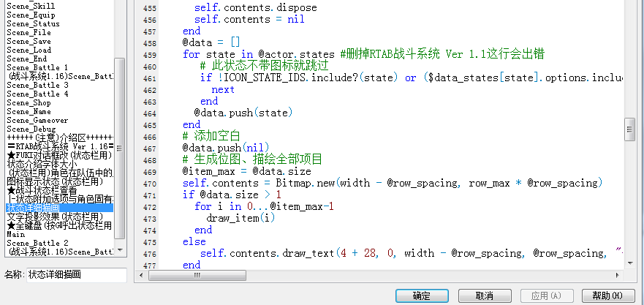644x305 pixels.
Task: Click 'if @data.size > 1' on line 471
Action: pyautogui.click(x=232, y=195)
